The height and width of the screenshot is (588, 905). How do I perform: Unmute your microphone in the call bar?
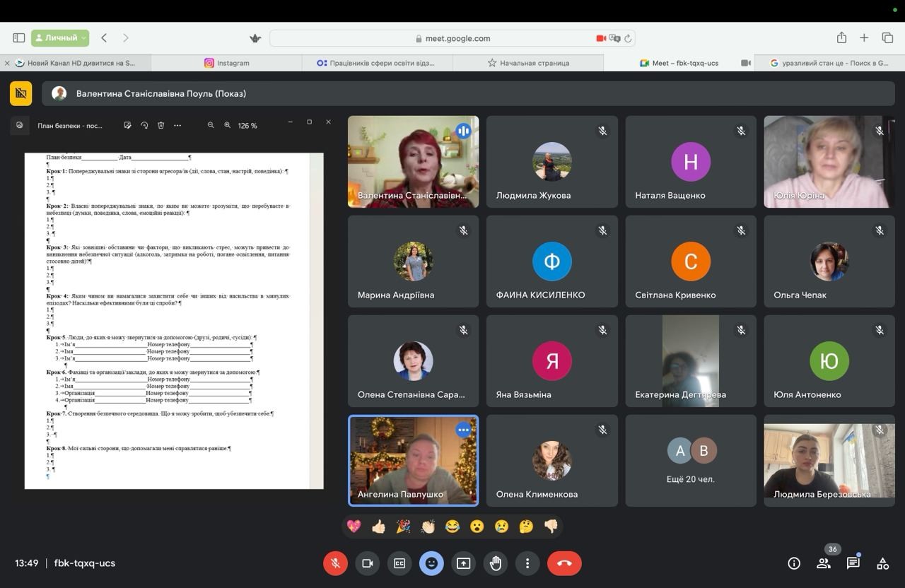click(336, 563)
